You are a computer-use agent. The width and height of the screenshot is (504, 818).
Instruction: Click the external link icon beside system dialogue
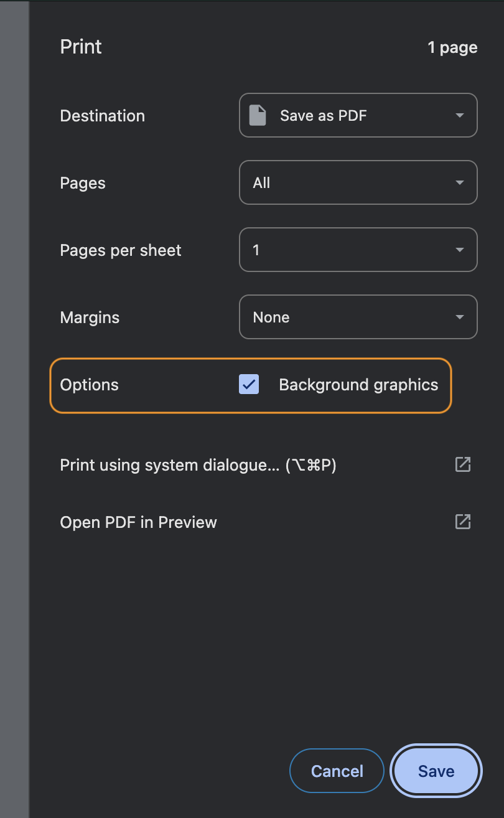(463, 464)
